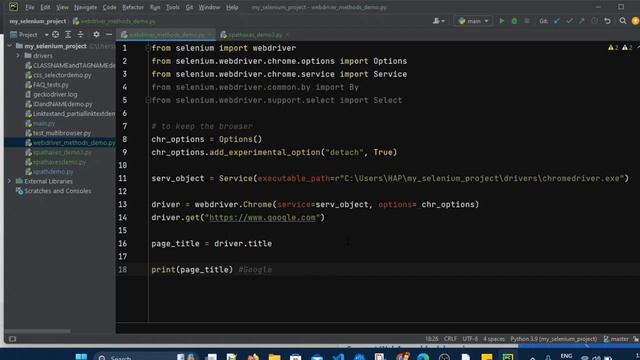
Task: Click the yellow warnings indicator in editor
Action: (613, 48)
